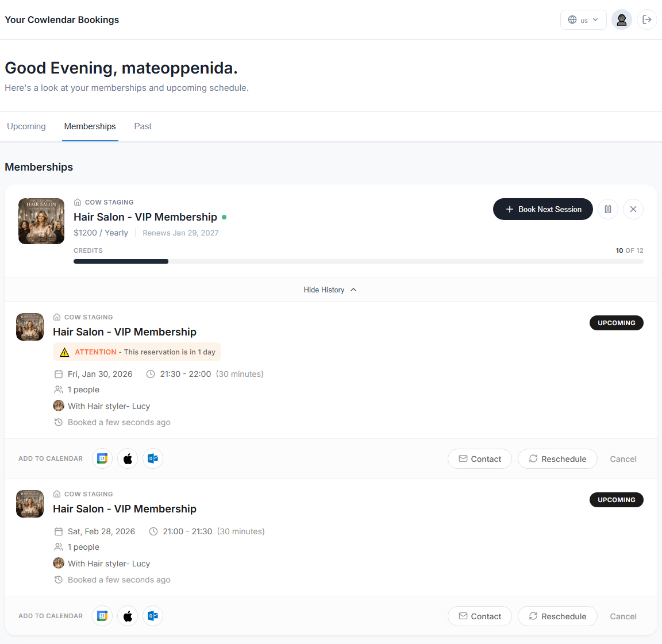The width and height of the screenshot is (662, 644).
Task: Add Jan 30 booking to Google Calendar
Action: 102,458
